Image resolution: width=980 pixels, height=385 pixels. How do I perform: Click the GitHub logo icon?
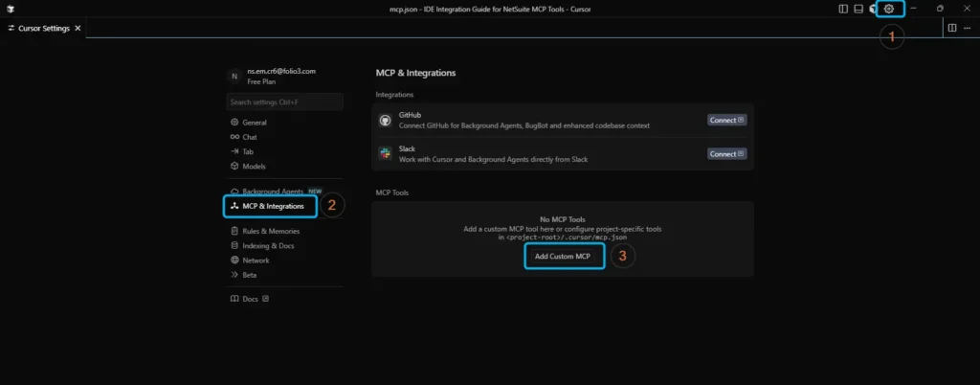(x=385, y=120)
